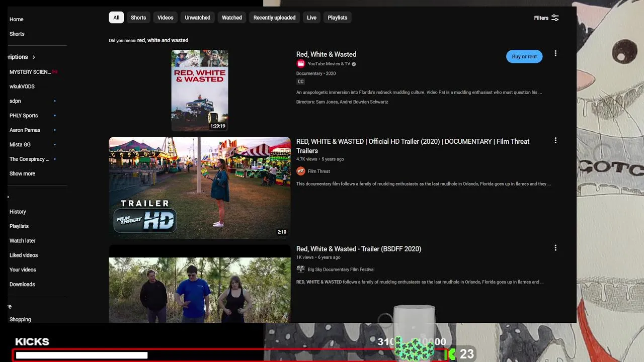Expand Show more subscriptions
The width and height of the screenshot is (644, 362).
point(22,173)
